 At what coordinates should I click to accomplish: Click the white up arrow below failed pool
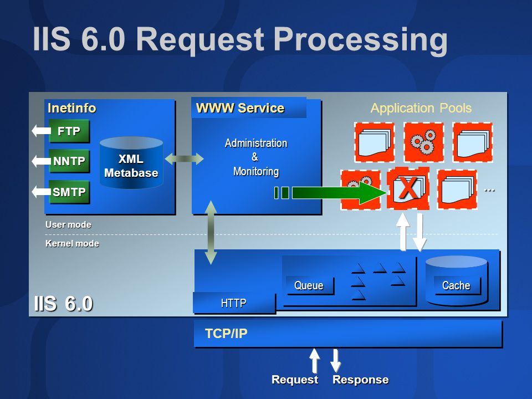coord(403,232)
